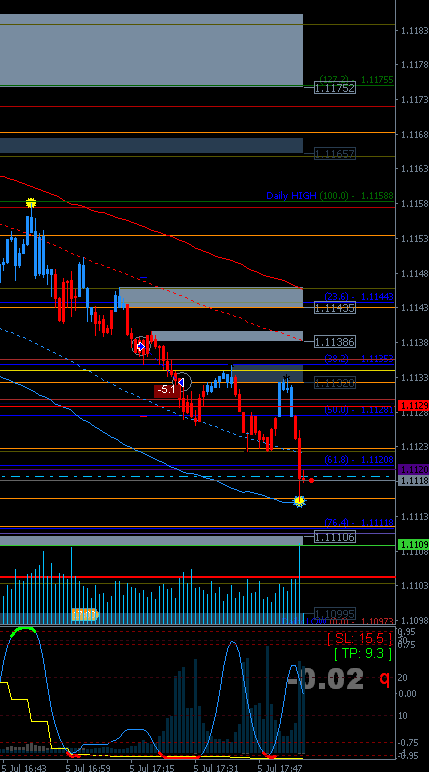Select the blue arrow trade entry marker
Image resolution: width=429 pixels, height=772 pixels.
tap(141, 347)
